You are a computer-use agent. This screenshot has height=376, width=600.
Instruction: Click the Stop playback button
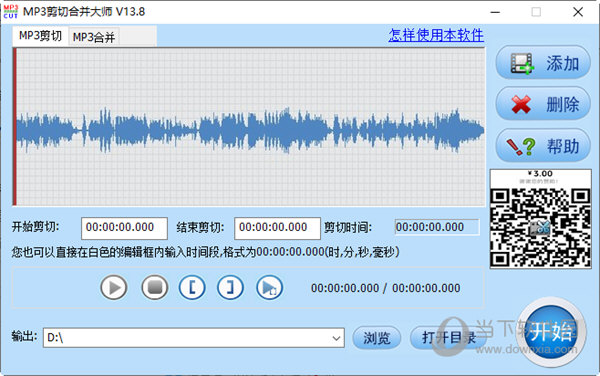pos(155,287)
